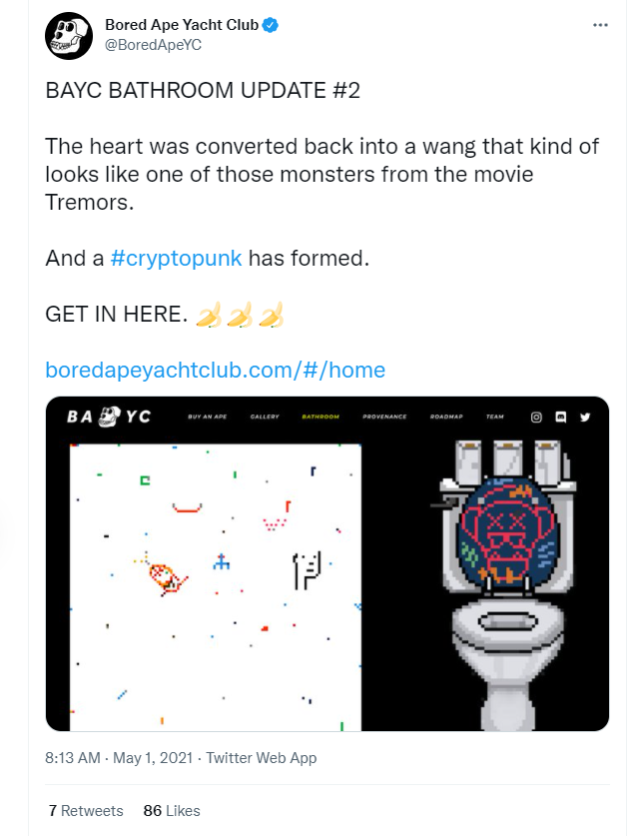The width and height of the screenshot is (644, 836).
Task: Click the Discord icon in embedded image
Action: [561, 417]
